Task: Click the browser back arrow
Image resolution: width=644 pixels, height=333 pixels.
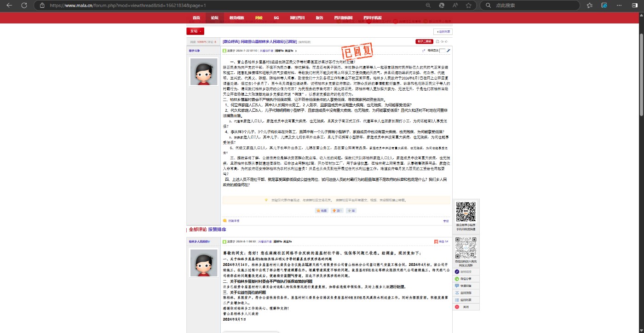Action: (x=10, y=6)
